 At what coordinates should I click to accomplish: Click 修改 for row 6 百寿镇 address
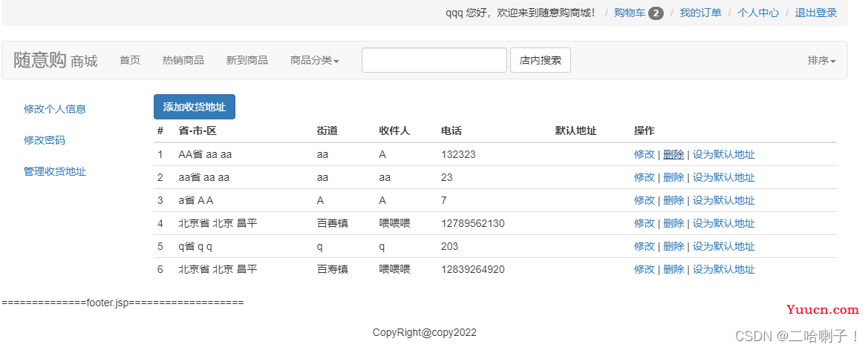(645, 269)
